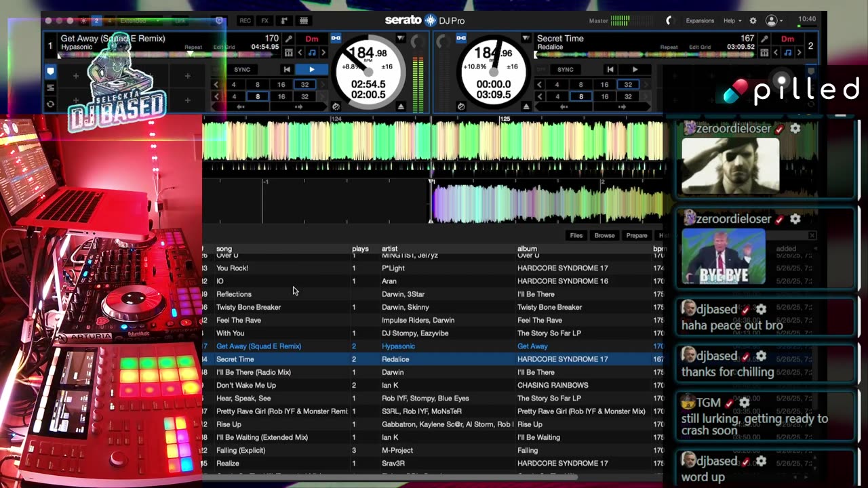Open zeroordieloser's BYE BYE chat image
Image resolution: width=868 pixels, height=488 pixels.
[x=724, y=256]
